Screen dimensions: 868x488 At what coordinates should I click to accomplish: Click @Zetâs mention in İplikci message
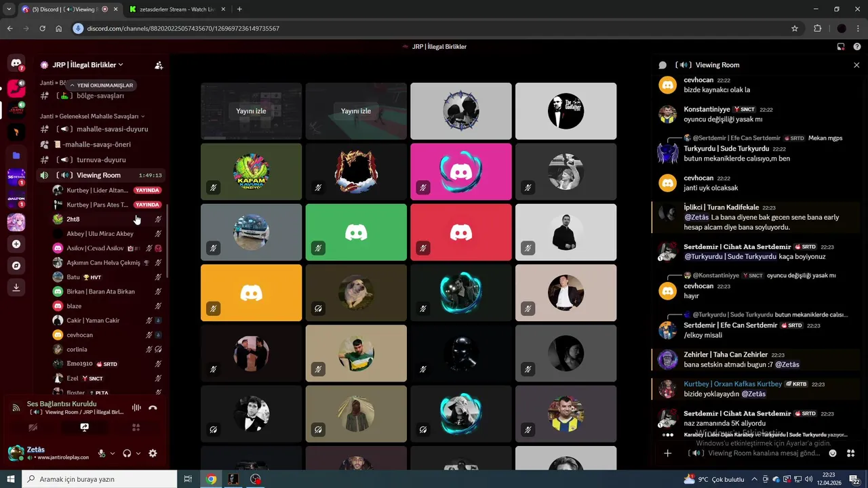pos(696,218)
